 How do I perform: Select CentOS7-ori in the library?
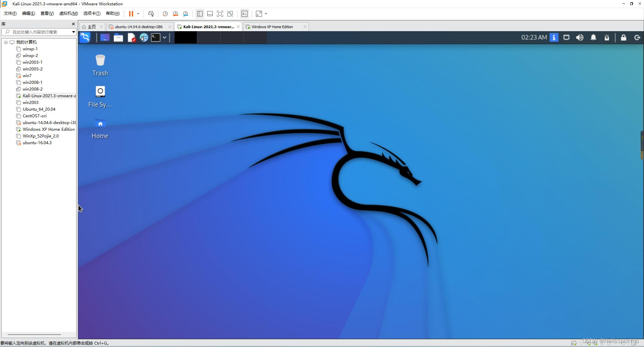point(35,116)
